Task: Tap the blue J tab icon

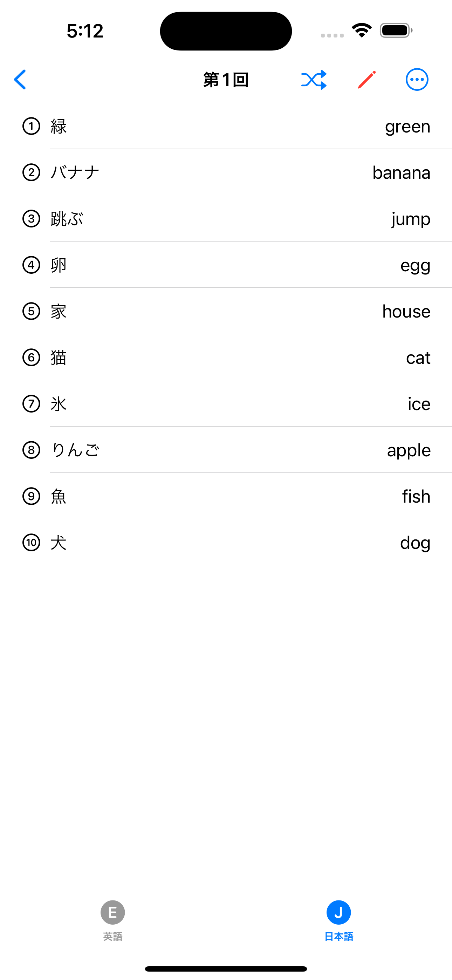Action: coord(338,912)
